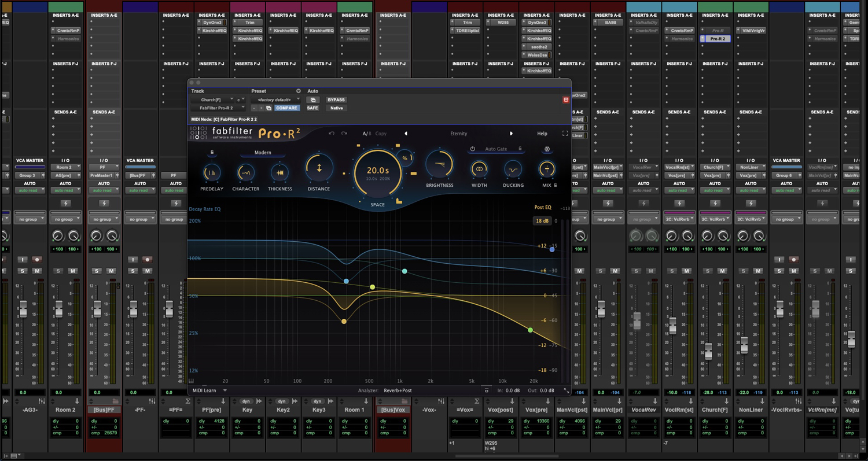Click the A/B switch button

pos(366,134)
